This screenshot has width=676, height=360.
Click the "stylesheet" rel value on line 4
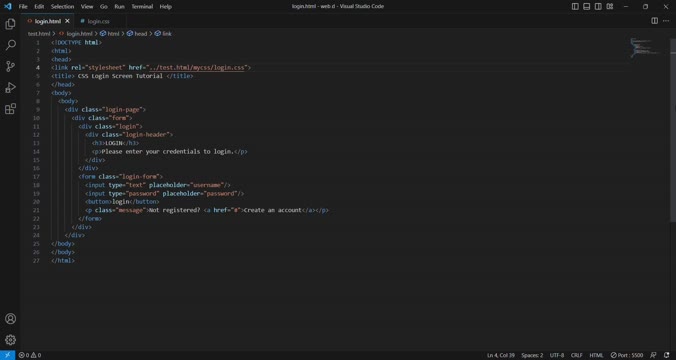click(106, 68)
